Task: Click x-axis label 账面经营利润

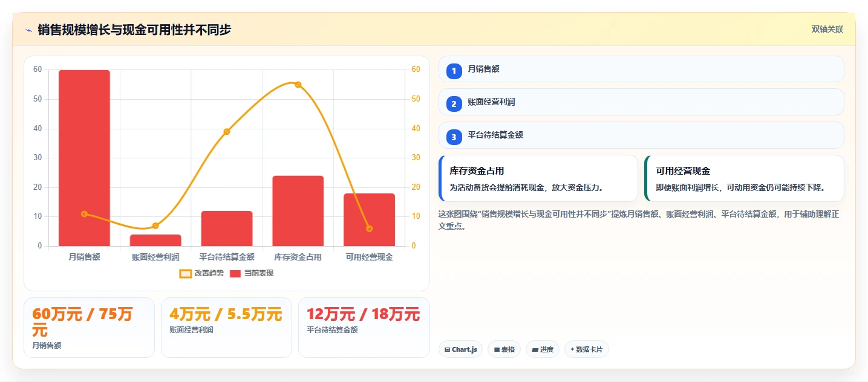Action: [155, 257]
